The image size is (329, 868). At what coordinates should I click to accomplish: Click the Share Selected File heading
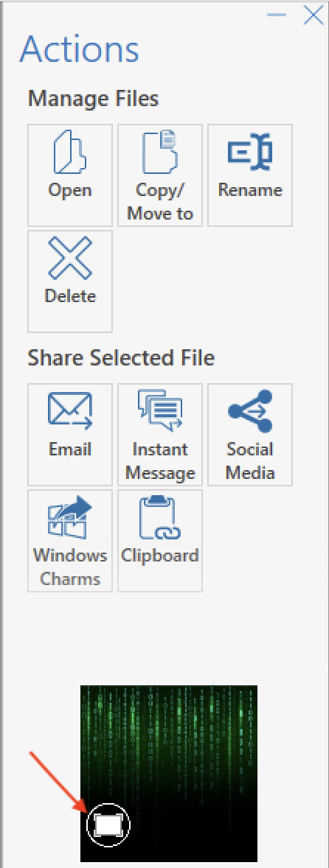tap(121, 358)
